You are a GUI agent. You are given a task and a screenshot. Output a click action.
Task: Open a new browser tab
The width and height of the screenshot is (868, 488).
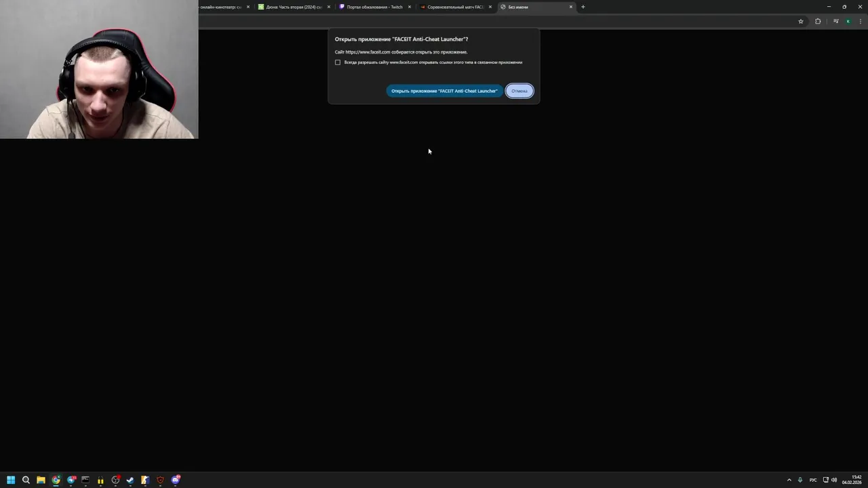pos(583,7)
